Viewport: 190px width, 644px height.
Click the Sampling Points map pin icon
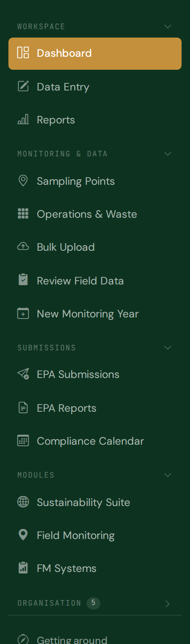pyautogui.click(x=23, y=181)
